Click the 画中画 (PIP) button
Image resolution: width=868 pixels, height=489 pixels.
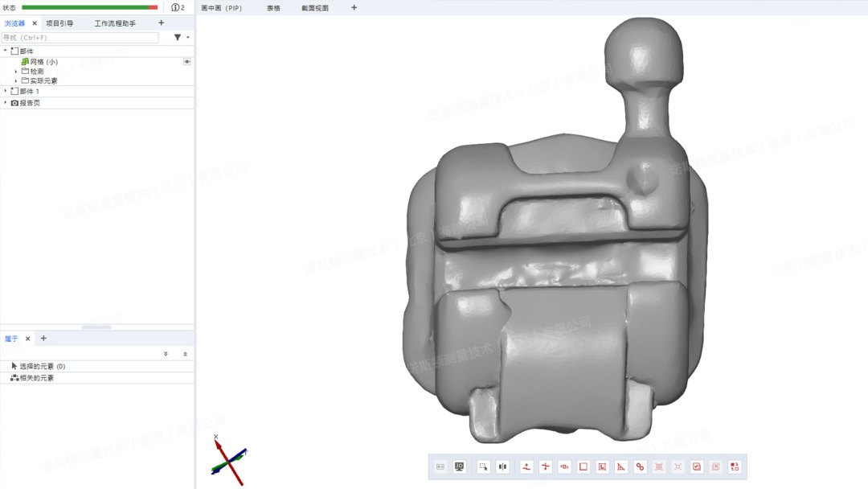(221, 7)
